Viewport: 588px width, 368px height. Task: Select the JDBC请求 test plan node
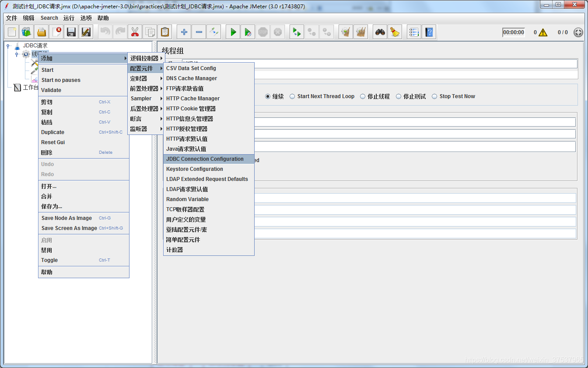click(35, 46)
